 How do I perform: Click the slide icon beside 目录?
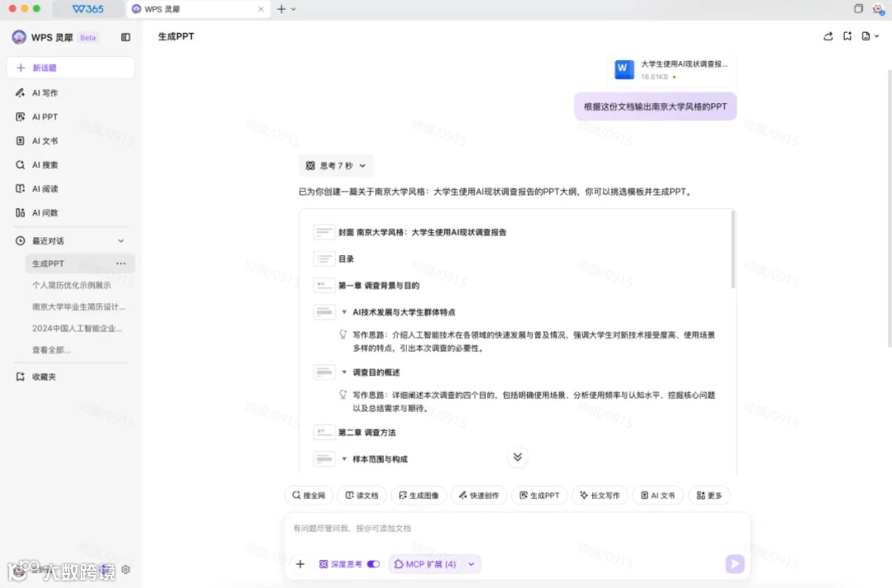point(324,258)
